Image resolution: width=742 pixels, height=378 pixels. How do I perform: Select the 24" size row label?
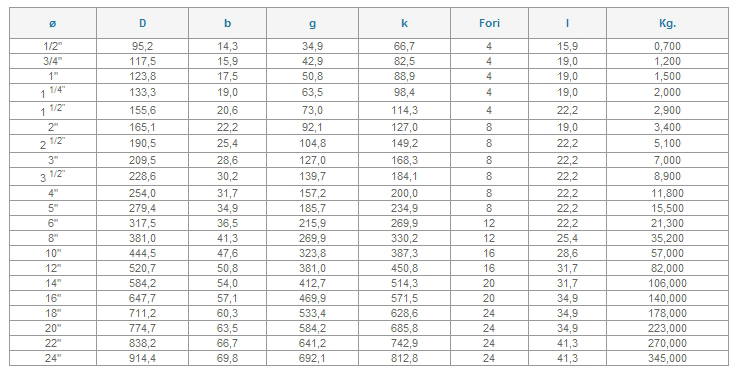(x=53, y=358)
